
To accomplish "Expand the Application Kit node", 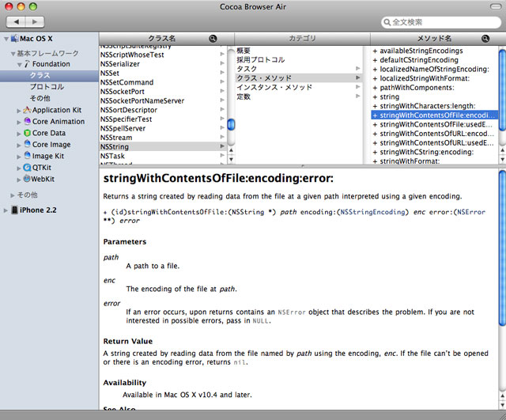I will [19, 111].
